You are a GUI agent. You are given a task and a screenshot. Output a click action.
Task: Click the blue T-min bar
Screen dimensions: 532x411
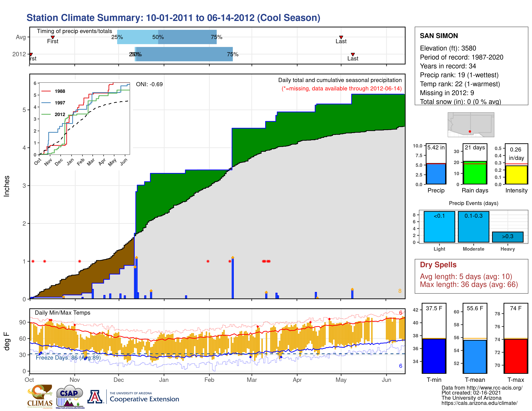434,356
